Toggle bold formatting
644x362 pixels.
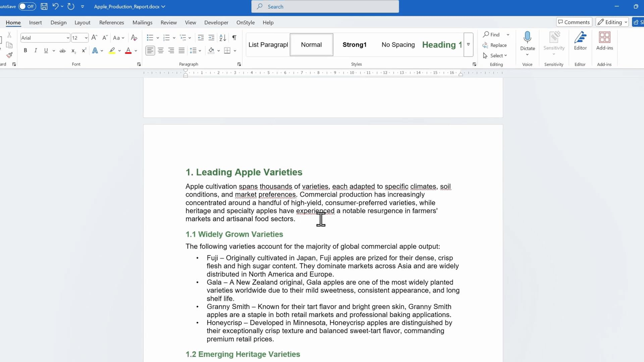[25, 51]
